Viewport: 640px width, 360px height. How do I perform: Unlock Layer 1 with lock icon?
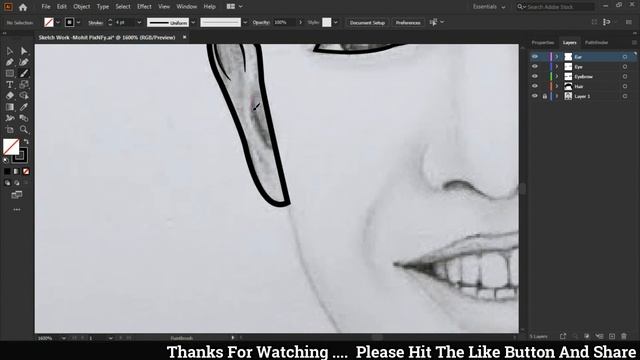tap(544, 96)
